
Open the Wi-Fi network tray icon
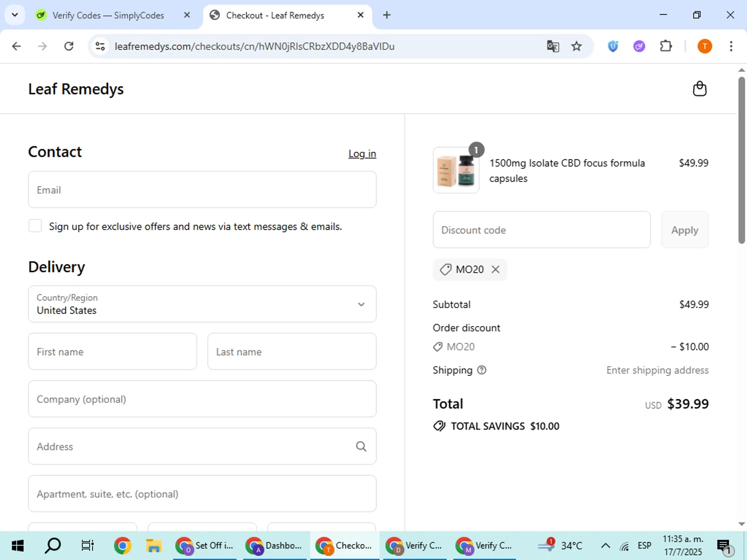[x=624, y=546]
